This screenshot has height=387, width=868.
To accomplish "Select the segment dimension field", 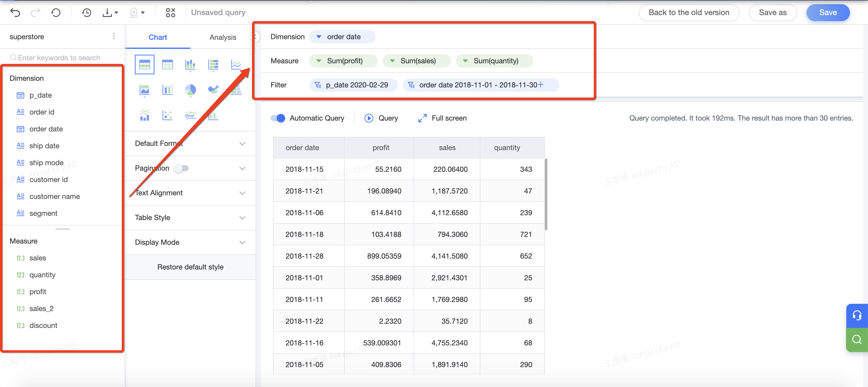I will click(43, 213).
